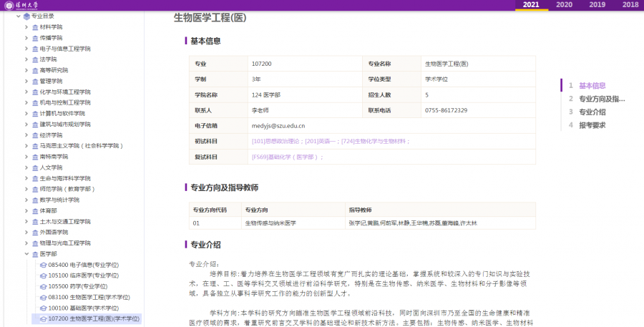This screenshot has height=327, width=644.
Task: Switch to the 2019 year tab
Action: 597,5
